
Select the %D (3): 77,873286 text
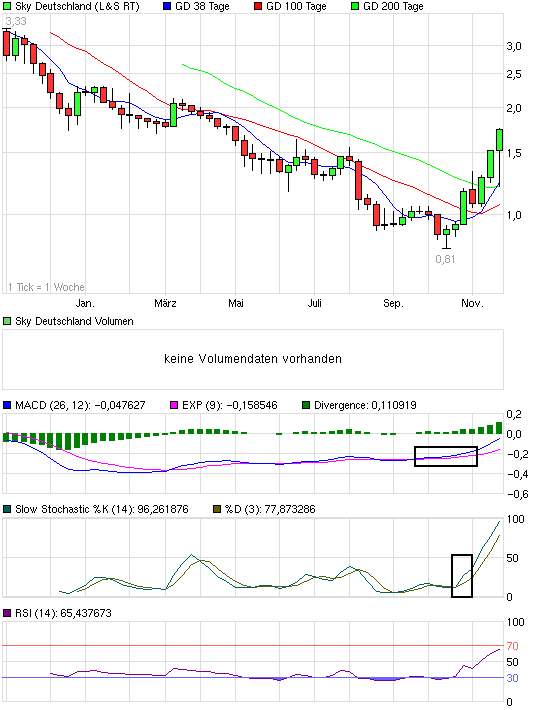[x=270, y=509]
